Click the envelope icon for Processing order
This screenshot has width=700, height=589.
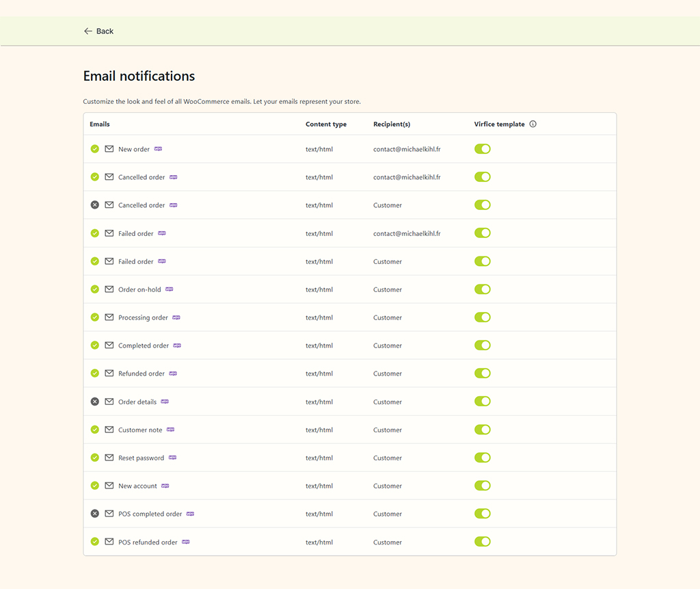[109, 317]
